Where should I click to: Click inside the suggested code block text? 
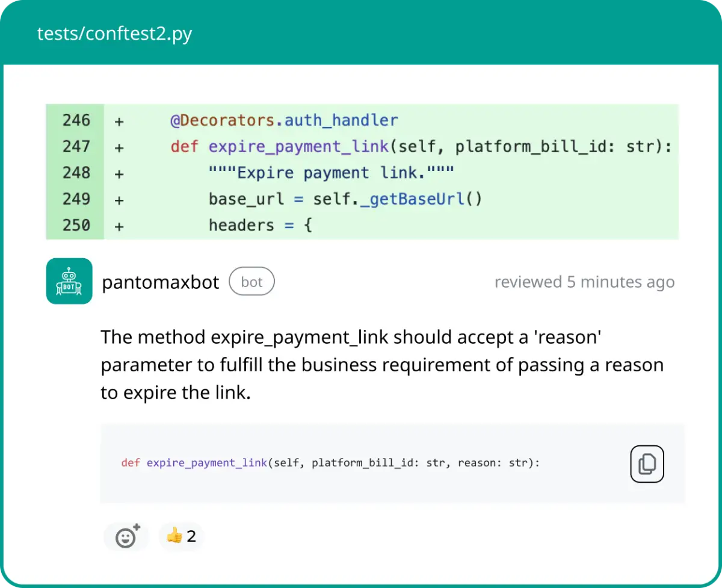pyautogui.click(x=330, y=463)
